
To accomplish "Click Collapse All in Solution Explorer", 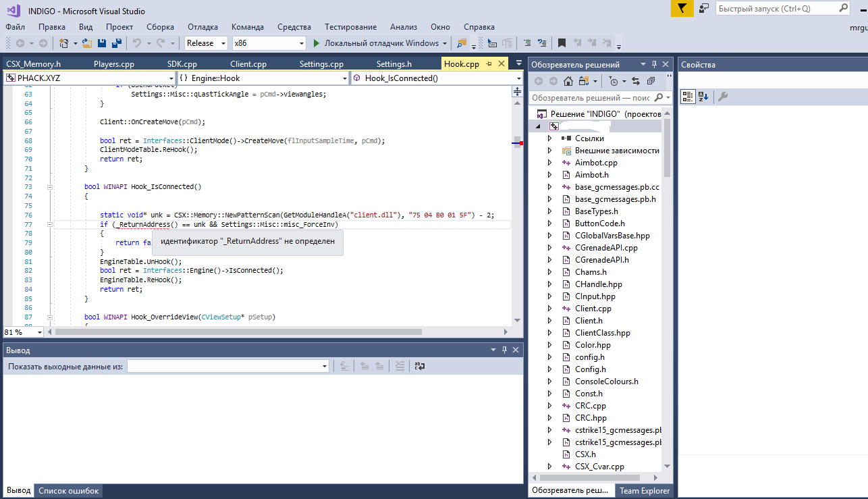I will 651,81.
